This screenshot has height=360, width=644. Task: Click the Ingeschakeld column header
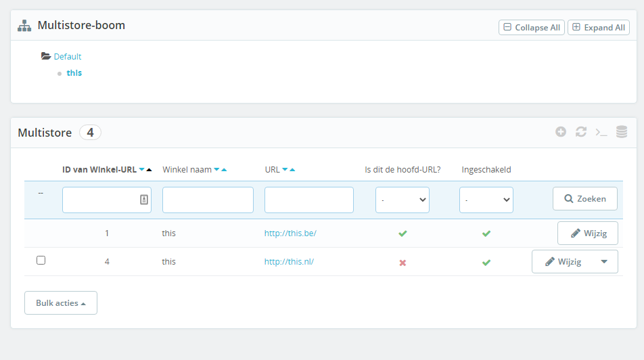486,170
